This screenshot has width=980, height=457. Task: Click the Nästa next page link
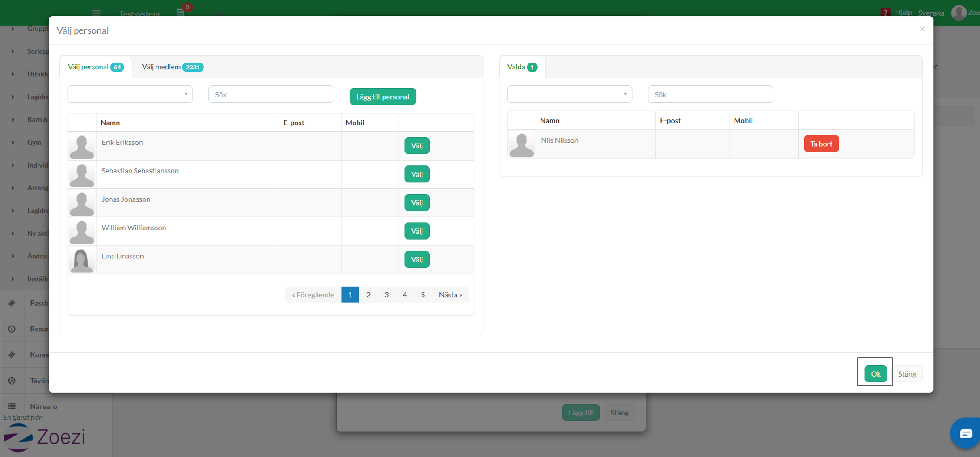450,295
